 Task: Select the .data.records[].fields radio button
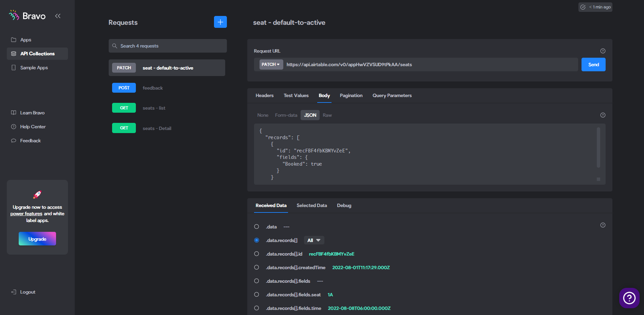click(256, 281)
